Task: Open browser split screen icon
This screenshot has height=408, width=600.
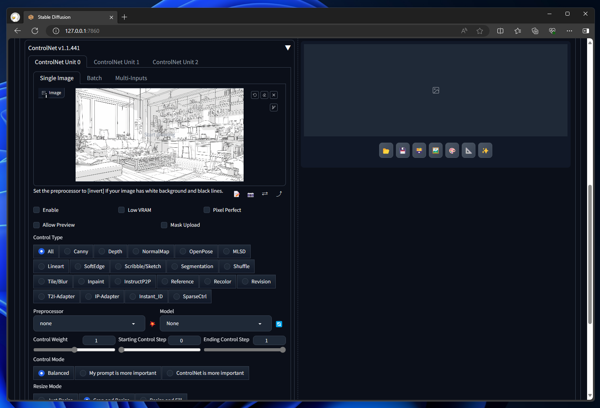Action: [500, 31]
